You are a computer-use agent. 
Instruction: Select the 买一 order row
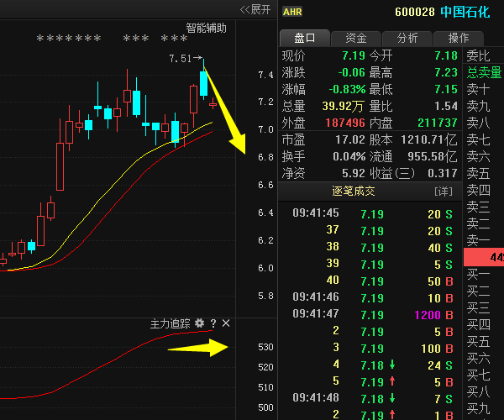click(484, 275)
